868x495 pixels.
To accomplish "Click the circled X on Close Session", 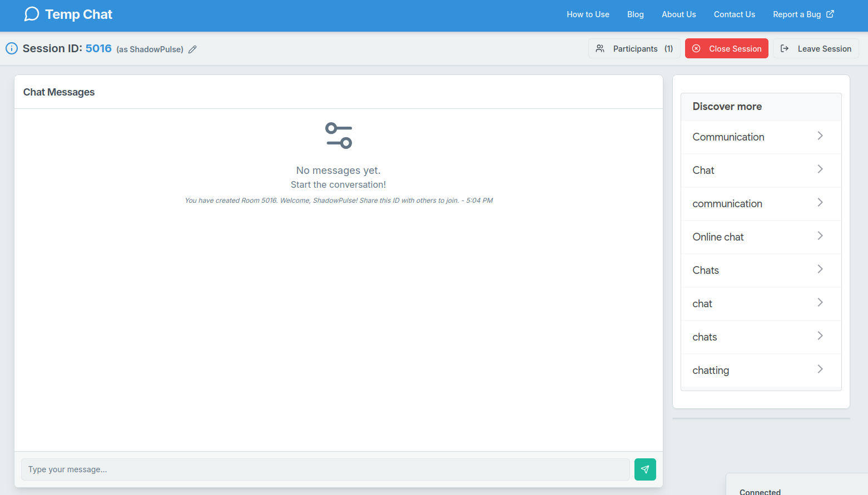I will click(x=696, y=48).
